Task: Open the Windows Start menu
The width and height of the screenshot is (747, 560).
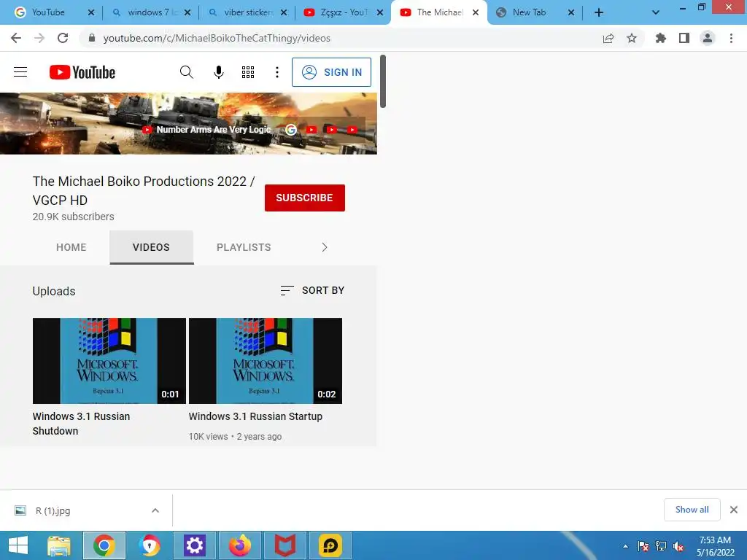Action: coord(18,545)
